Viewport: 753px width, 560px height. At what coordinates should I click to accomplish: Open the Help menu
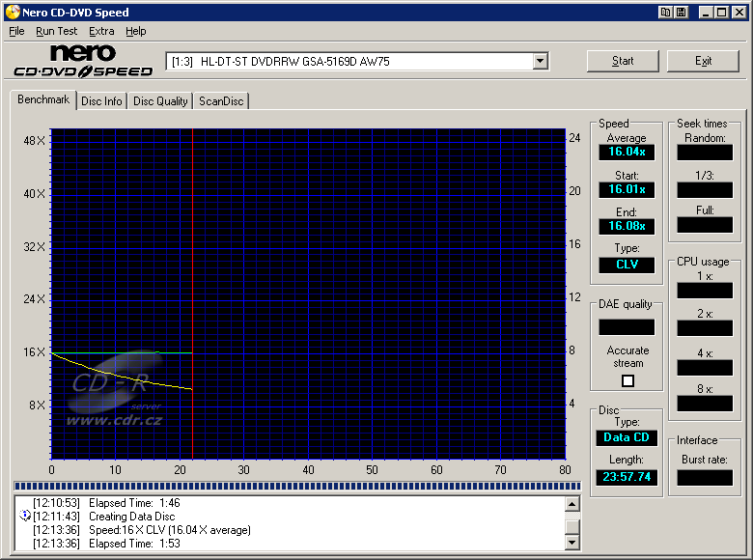136,31
